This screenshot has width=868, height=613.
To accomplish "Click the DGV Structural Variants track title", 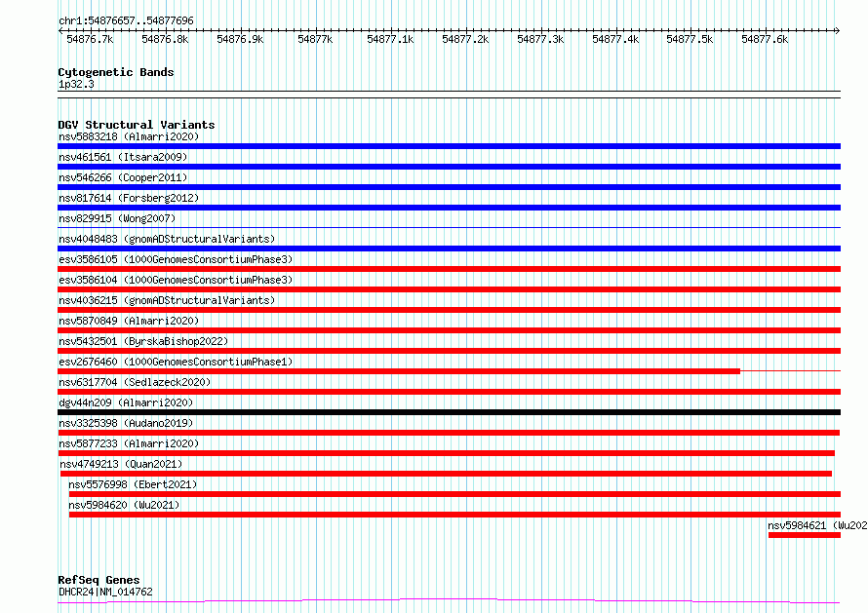I will click(137, 125).
